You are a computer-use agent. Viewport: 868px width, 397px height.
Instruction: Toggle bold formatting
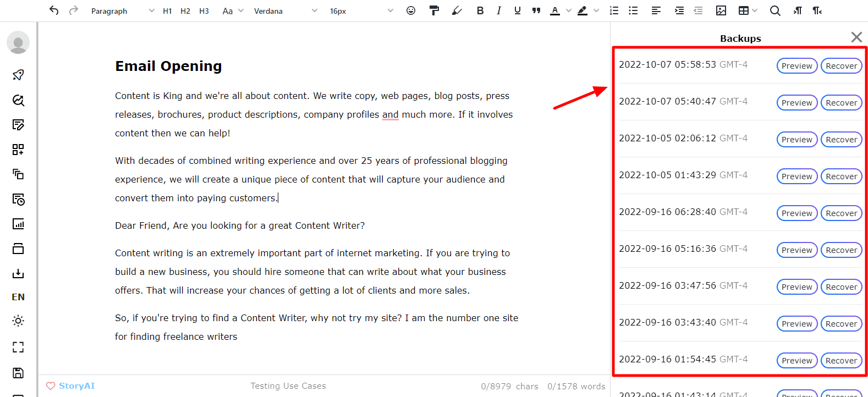pyautogui.click(x=480, y=10)
